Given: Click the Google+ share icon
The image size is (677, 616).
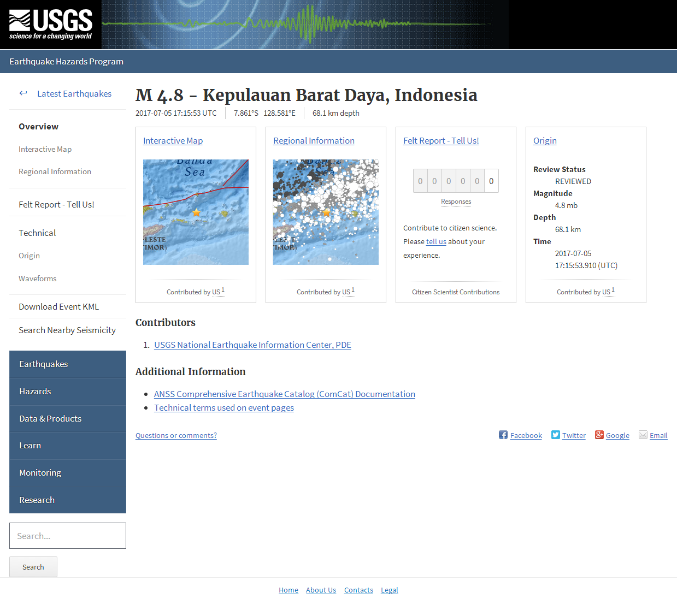Looking at the screenshot, I should pos(599,435).
